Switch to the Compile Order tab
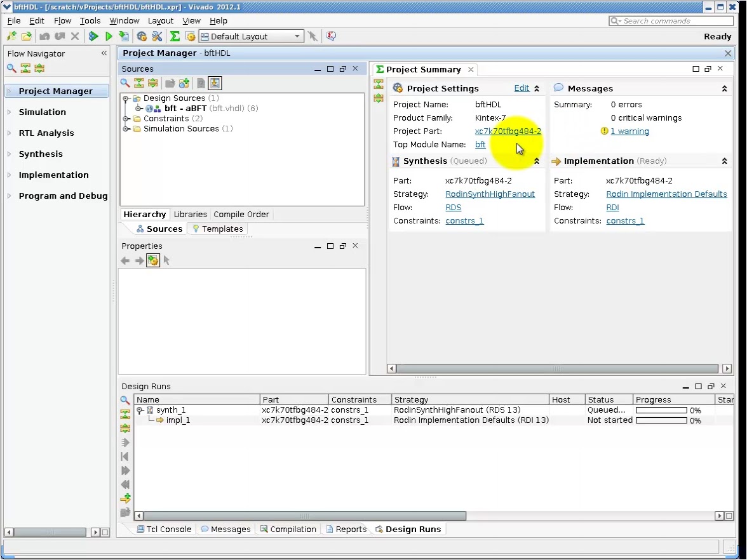747x560 pixels. click(x=241, y=215)
